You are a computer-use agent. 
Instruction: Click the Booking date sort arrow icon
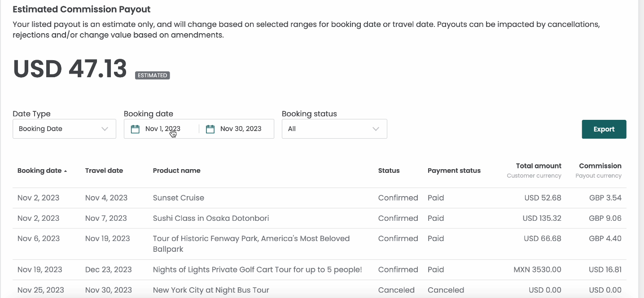tap(66, 171)
